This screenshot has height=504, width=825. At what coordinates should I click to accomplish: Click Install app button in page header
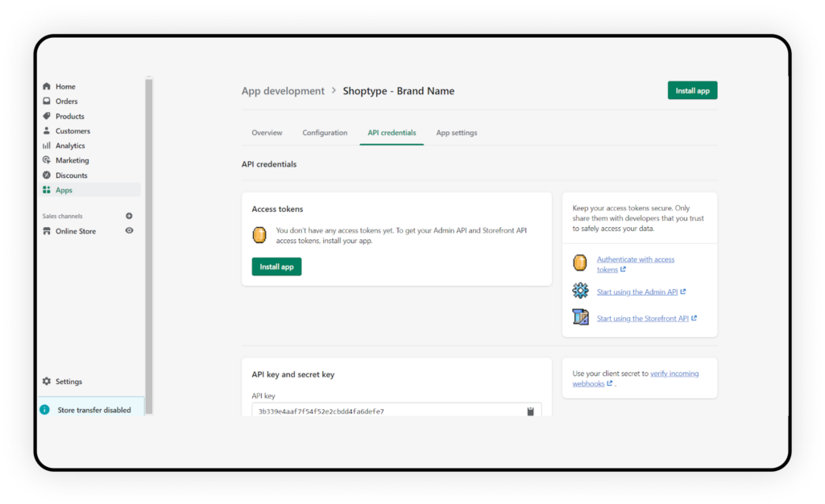click(692, 90)
